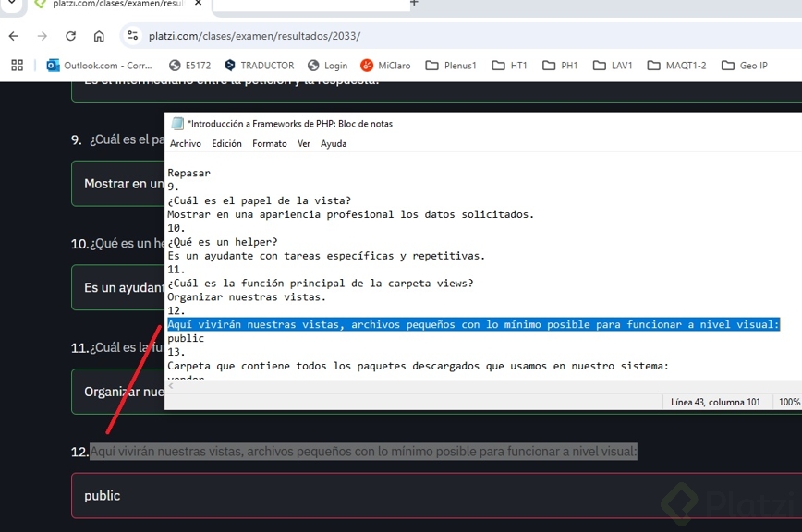Open the E5172 bookmark

pyautogui.click(x=189, y=66)
